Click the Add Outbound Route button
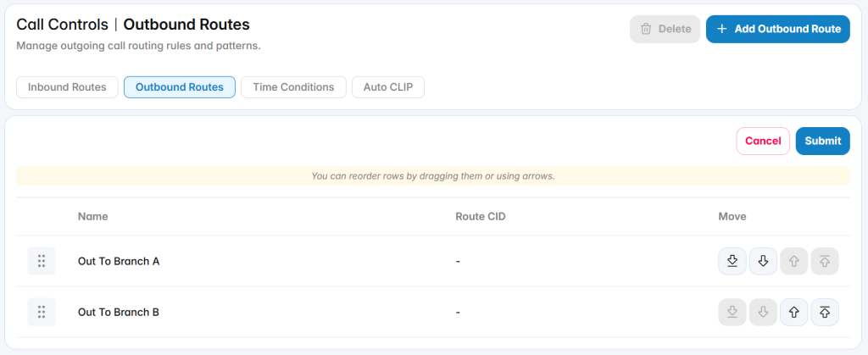The image size is (868, 355). pos(778,30)
